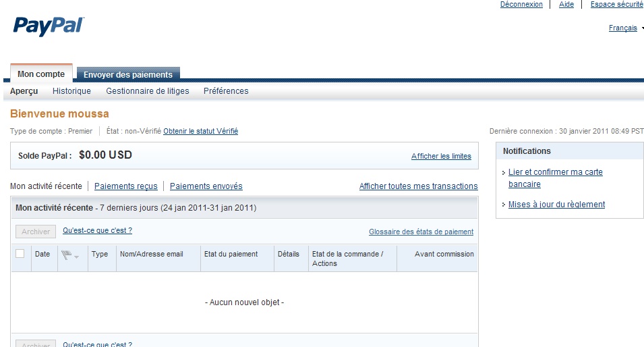Show Paiements reçus

[125, 186]
